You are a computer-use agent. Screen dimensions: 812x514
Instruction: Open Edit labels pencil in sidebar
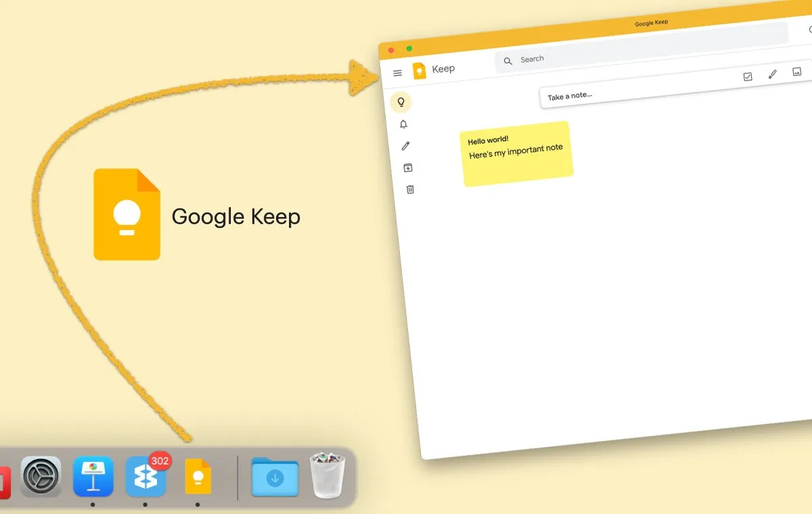[x=405, y=146]
